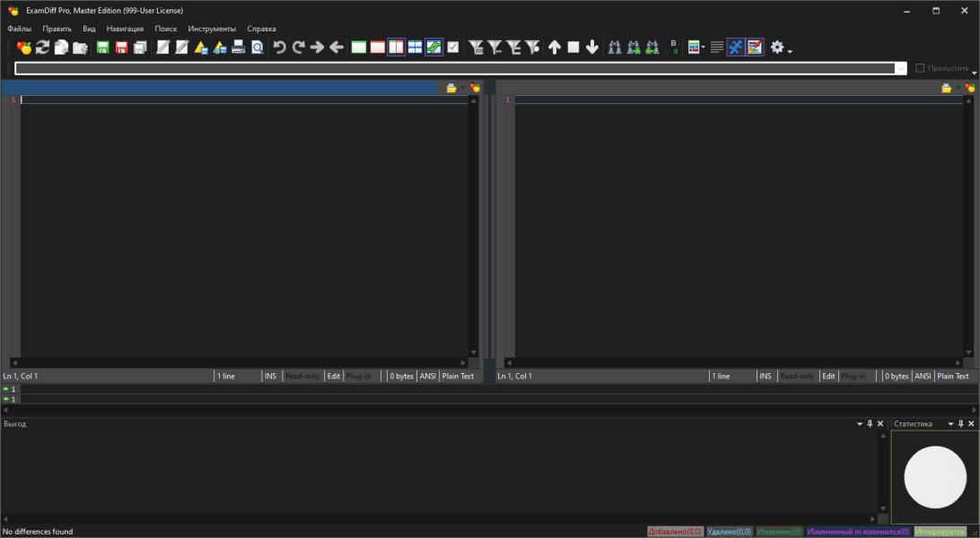
Task: Click the right pane open-file folder icon
Action: (946, 88)
